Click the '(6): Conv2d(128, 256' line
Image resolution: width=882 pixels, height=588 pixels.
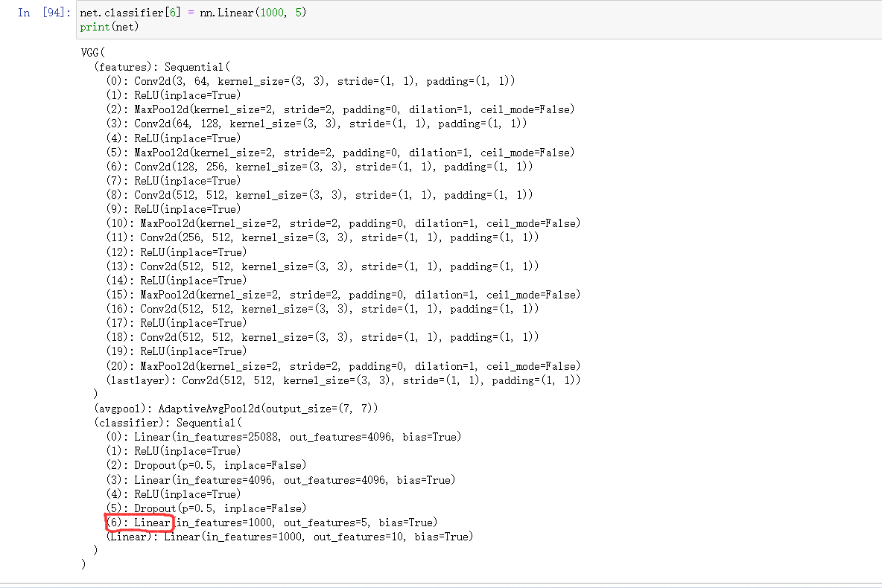(x=320, y=167)
